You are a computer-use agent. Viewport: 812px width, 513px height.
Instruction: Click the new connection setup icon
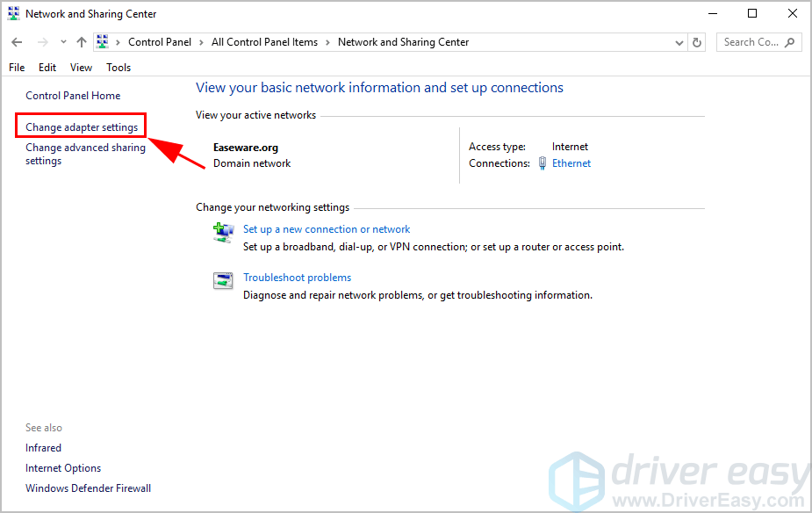pyautogui.click(x=223, y=232)
